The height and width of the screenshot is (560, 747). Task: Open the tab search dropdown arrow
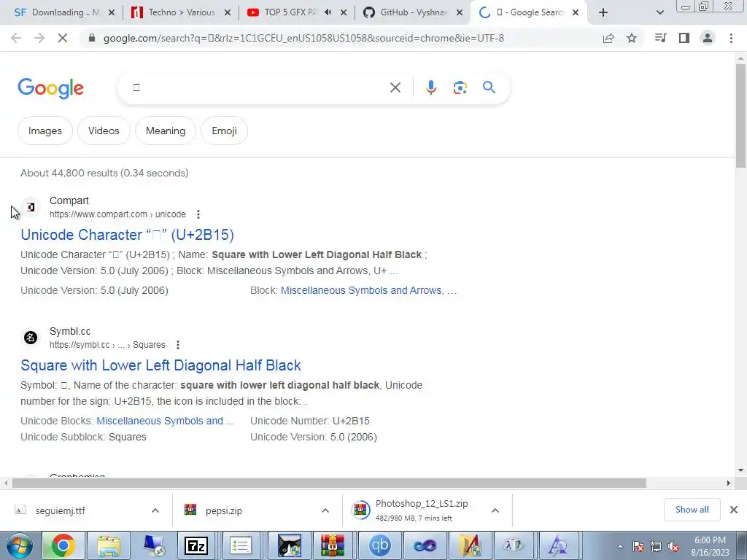tap(659, 13)
